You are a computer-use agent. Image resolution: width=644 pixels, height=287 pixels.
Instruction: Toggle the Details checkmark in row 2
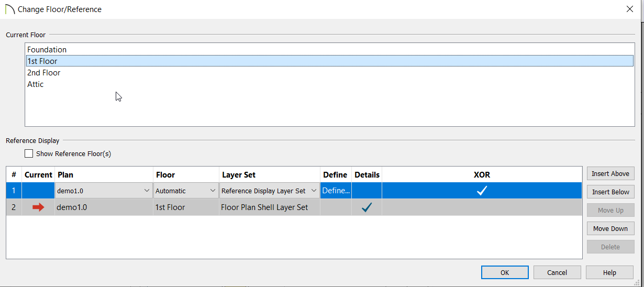367,207
